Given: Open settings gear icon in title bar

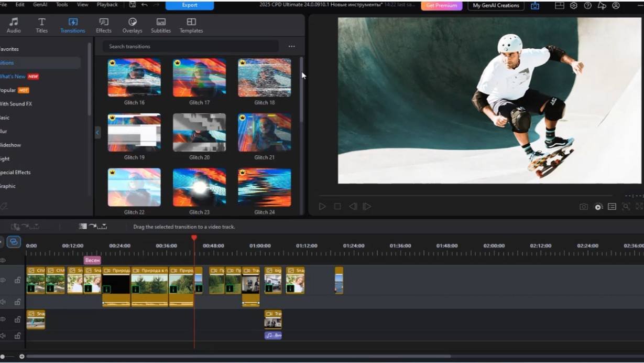Looking at the screenshot, I should [x=574, y=5].
